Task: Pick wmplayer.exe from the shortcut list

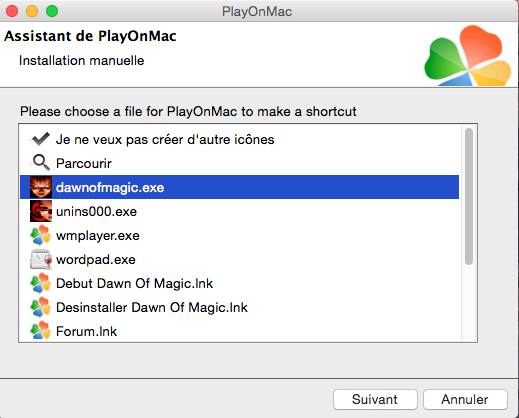Action: pos(239,235)
